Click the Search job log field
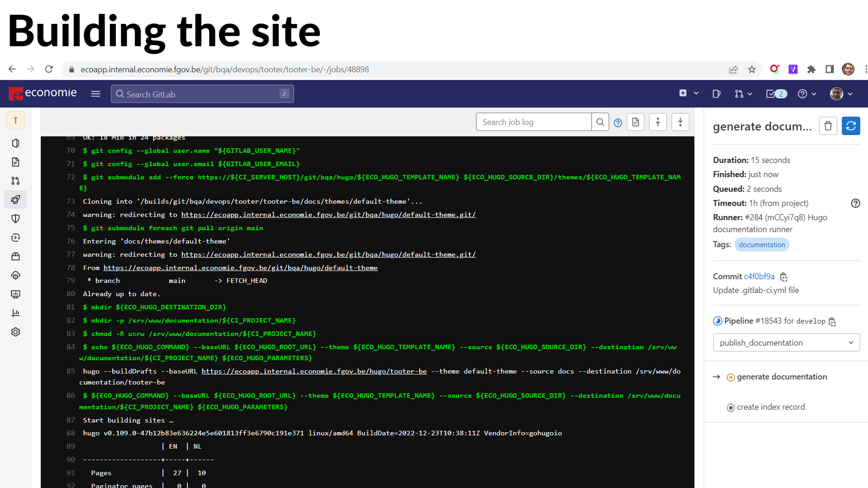868x488 pixels. click(x=533, y=122)
